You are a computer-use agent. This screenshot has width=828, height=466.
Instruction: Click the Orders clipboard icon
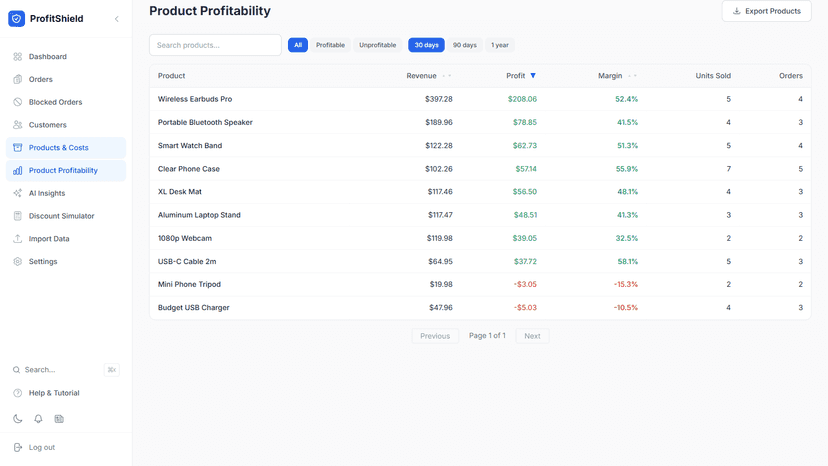coord(17,79)
